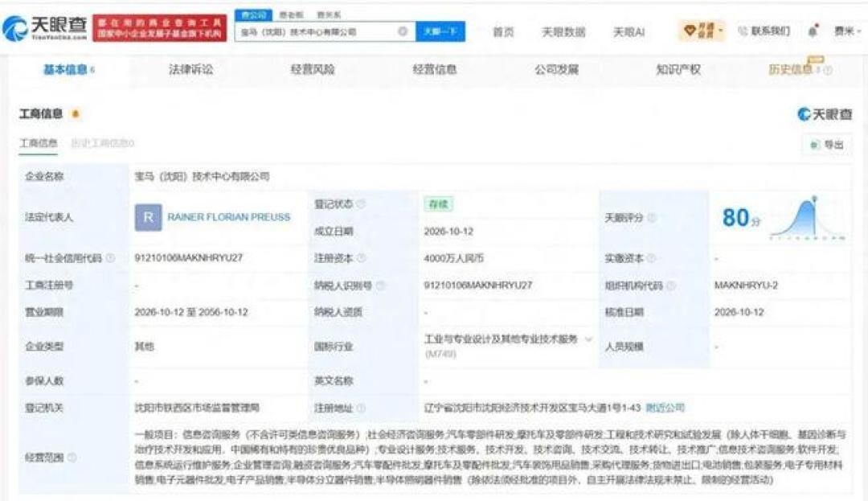Click the 2026-10-12 至 2056-10-12 business term

[191, 312]
